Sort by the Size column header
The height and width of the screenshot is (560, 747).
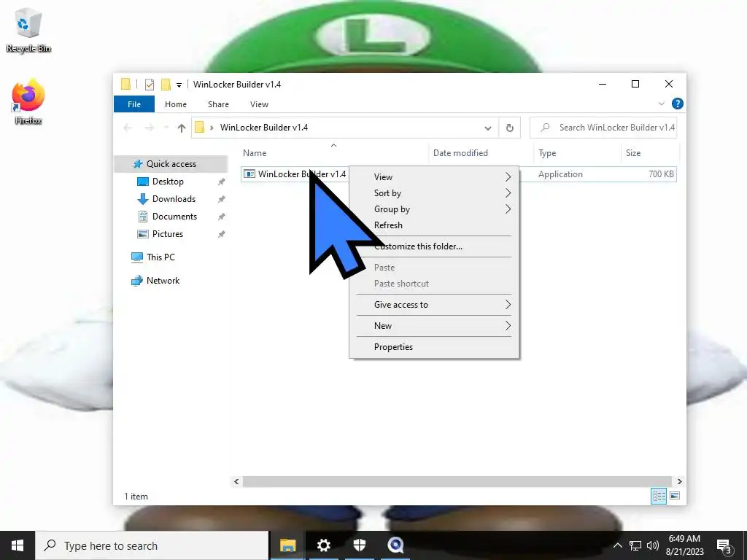(x=632, y=153)
